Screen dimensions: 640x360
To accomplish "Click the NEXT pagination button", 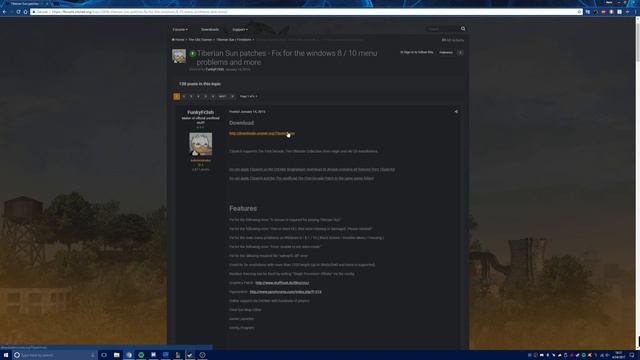I will (x=222, y=96).
